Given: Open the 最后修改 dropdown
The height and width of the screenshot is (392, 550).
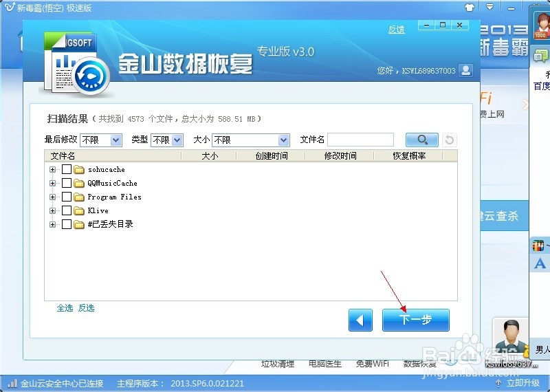Looking at the screenshot, I should pos(101,140).
